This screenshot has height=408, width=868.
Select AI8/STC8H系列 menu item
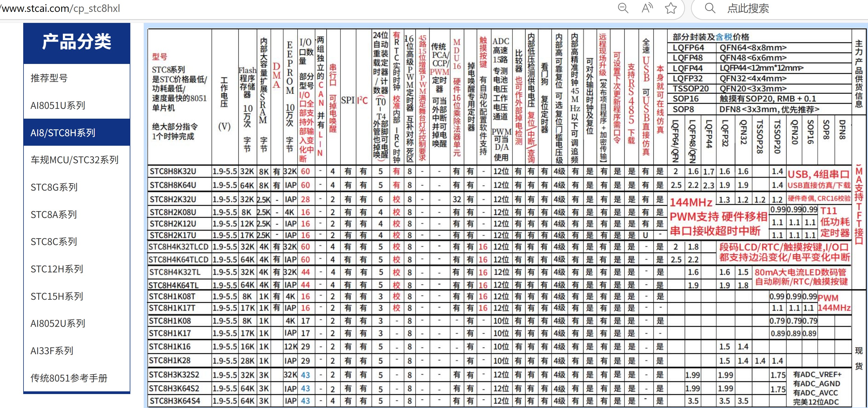63,133
